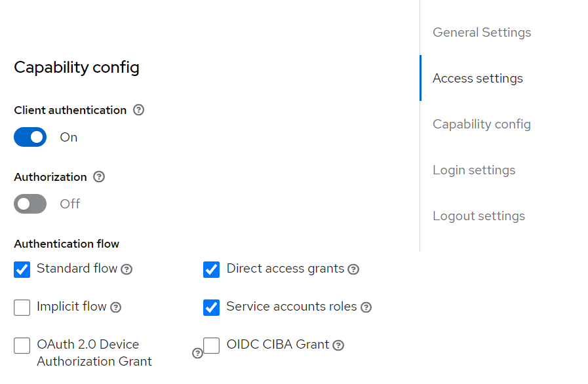
Task: Show help tooltip for Standard flow
Action: (127, 269)
